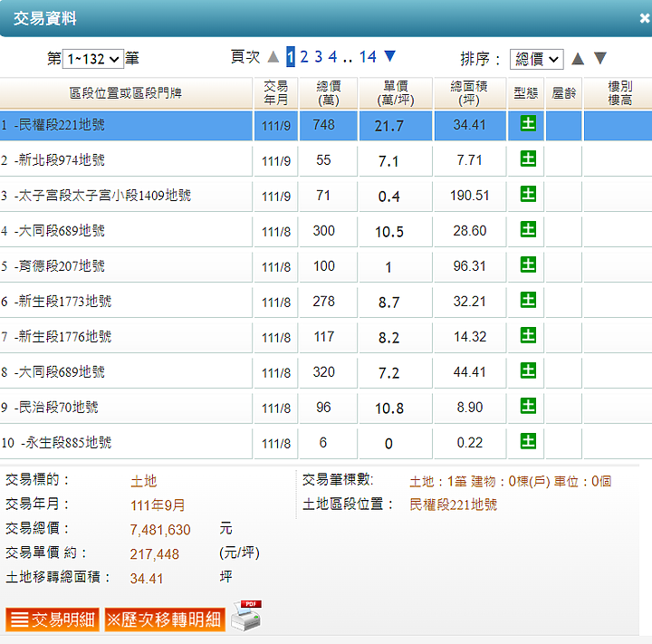Click the land type icon in the 新生段1773地號 row
652x644 pixels.
tap(528, 301)
